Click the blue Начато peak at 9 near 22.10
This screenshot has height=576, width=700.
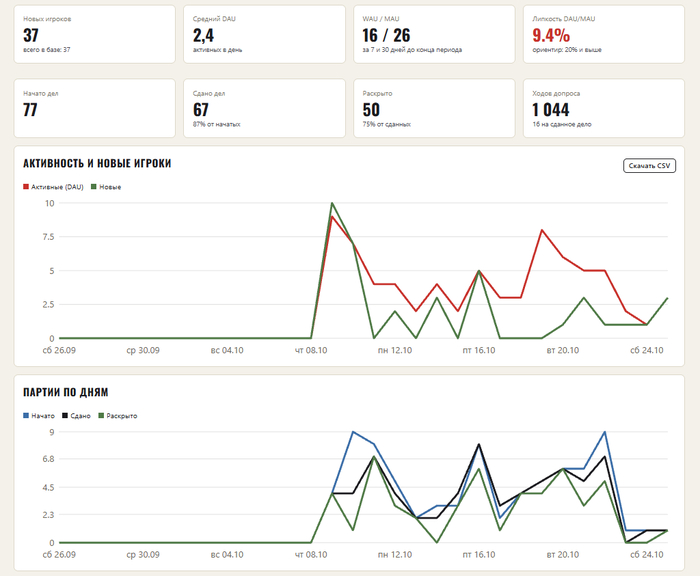click(x=604, y=432)
